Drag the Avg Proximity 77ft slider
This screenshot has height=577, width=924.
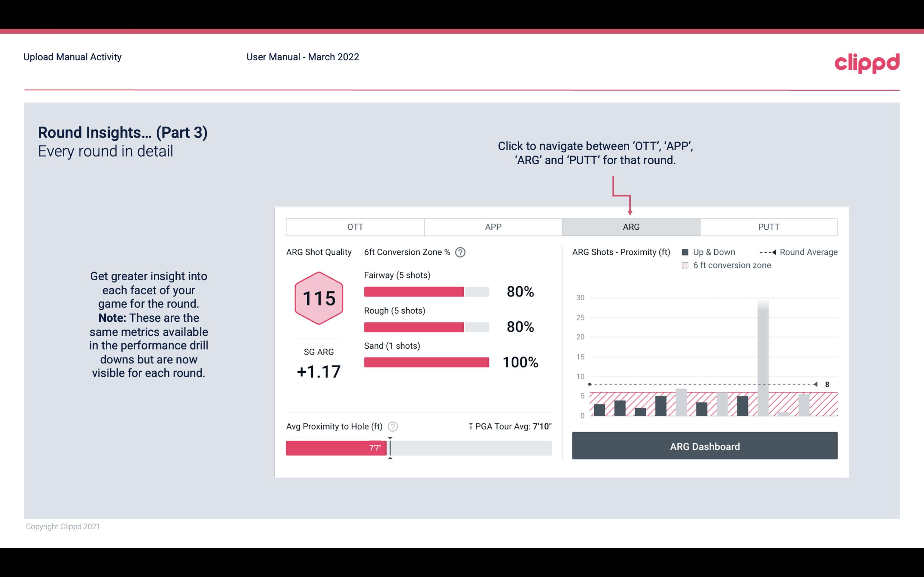388,446
